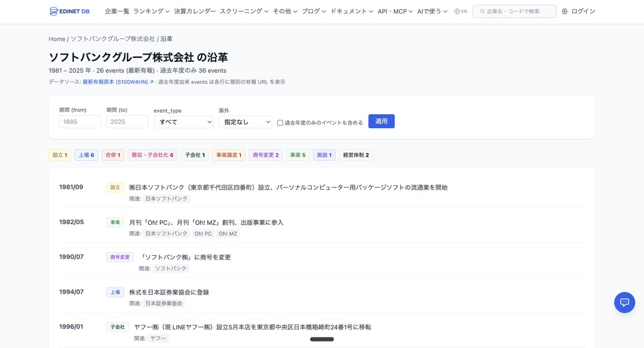Click the 期間 (from) year field

(80, 122)
